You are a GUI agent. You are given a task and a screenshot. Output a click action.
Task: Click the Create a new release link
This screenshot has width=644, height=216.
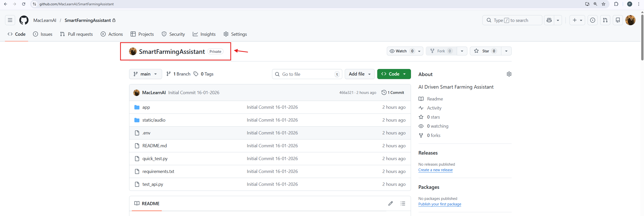point(435,170)
